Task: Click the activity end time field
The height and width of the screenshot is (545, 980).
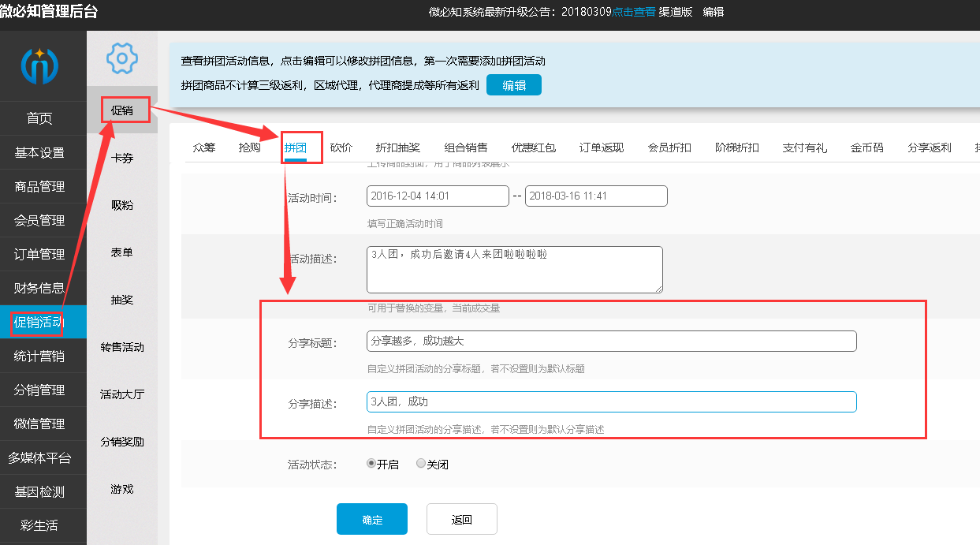Action: 596,196
